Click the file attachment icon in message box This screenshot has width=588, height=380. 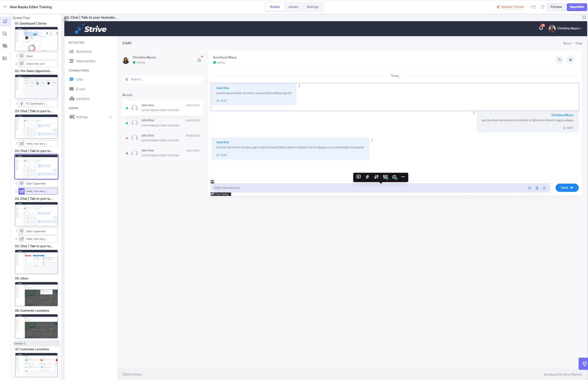pos(544,188)
